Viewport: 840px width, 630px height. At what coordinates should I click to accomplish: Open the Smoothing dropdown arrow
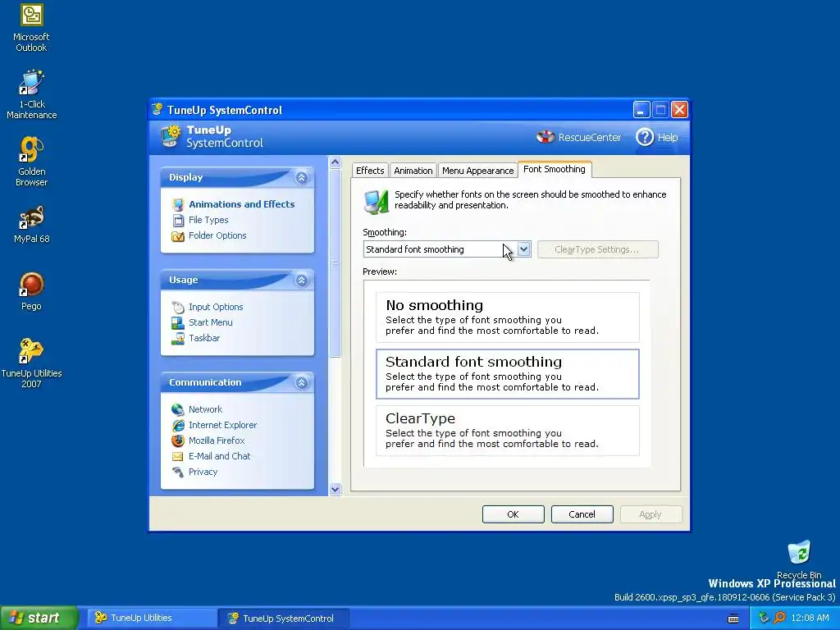tap(524, 249)
